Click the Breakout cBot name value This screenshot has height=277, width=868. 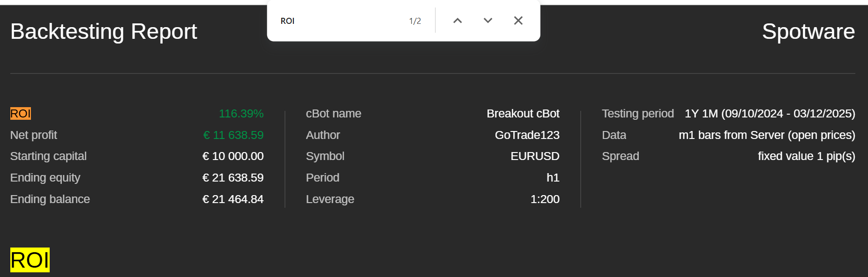coord(523,114)
